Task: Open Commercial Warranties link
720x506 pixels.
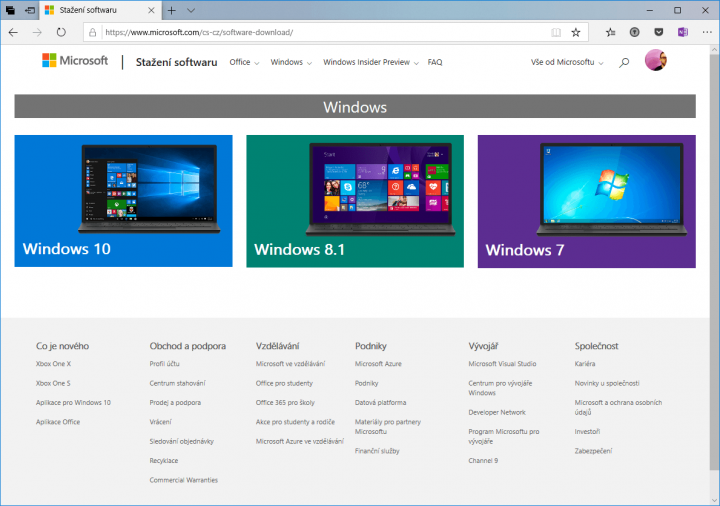Action: 184,480
